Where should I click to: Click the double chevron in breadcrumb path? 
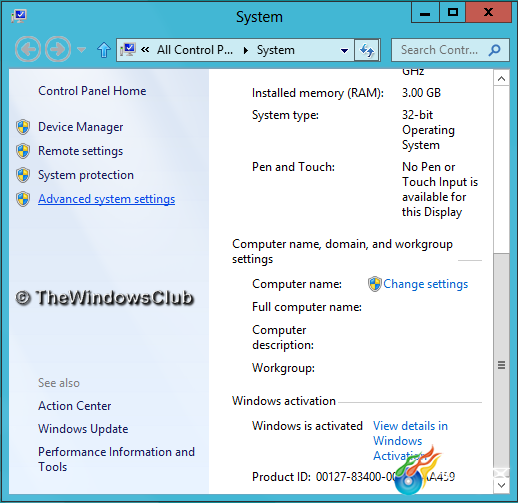pyautogui.click(x=145, y=50)
